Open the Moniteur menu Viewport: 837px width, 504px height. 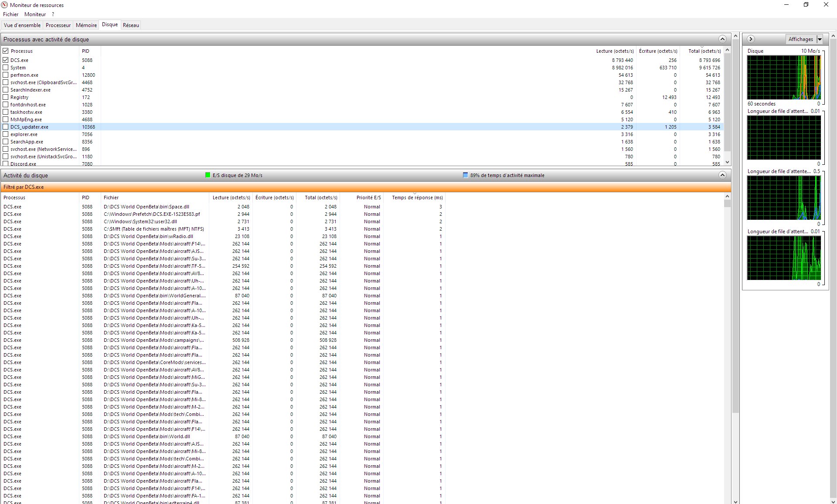(35, 14)
